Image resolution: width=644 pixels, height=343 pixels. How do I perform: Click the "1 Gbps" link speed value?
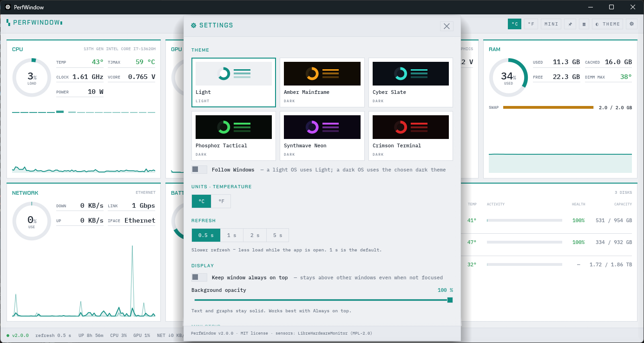click(x=144, y=205)
